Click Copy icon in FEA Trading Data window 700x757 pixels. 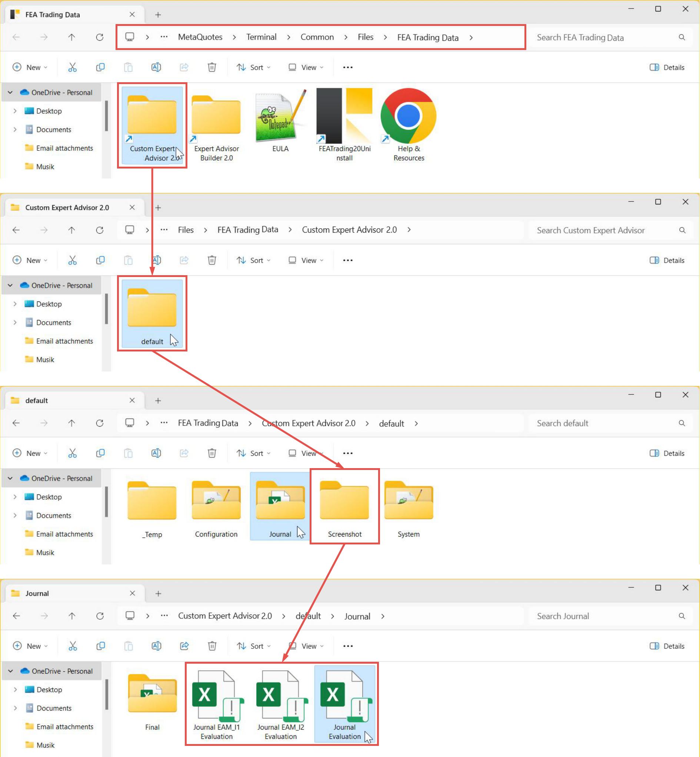(x=100, y=67)
